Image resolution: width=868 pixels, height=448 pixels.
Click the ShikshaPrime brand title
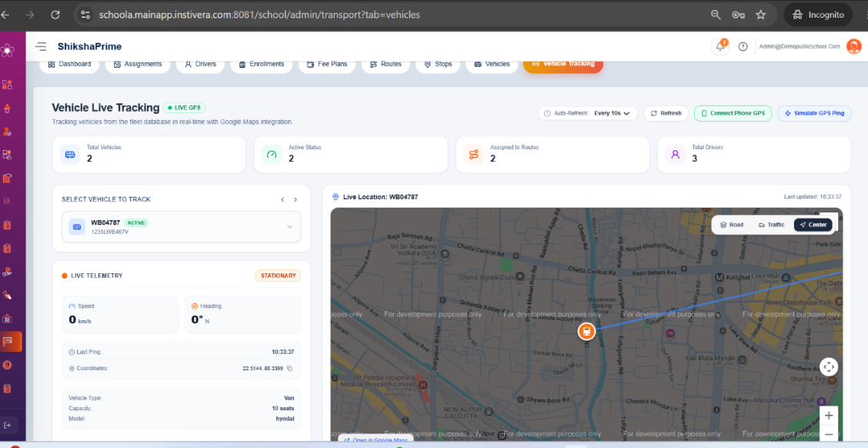point(90,46)
